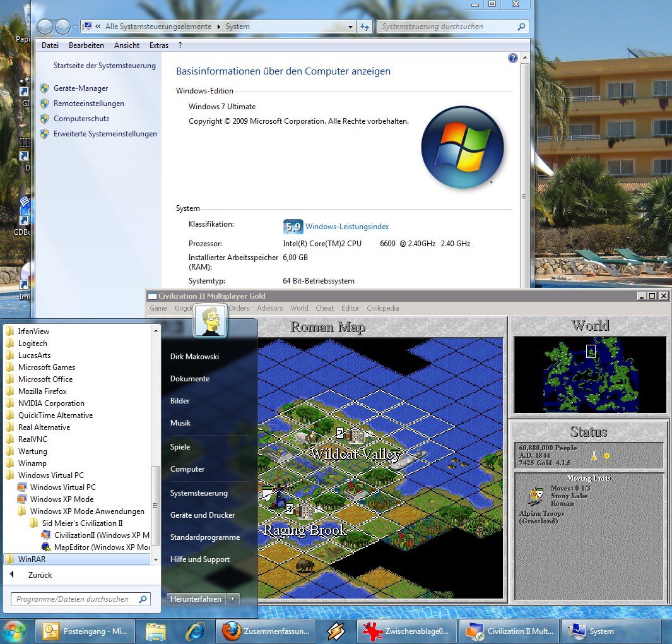Click the Windows-Leistungsindex 5,9 score badge
The height and width of the screenshot is (644, 672).
pyautogui.click(x=292, y=226)
